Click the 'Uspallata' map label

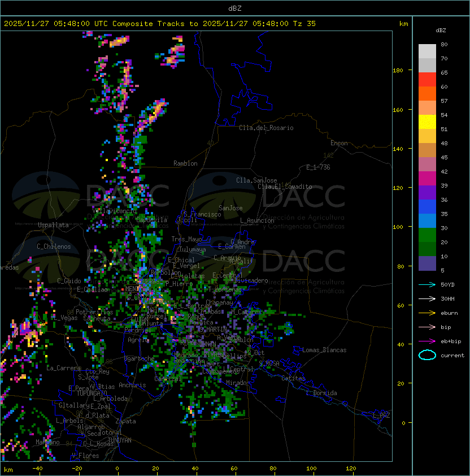[53, 225]
